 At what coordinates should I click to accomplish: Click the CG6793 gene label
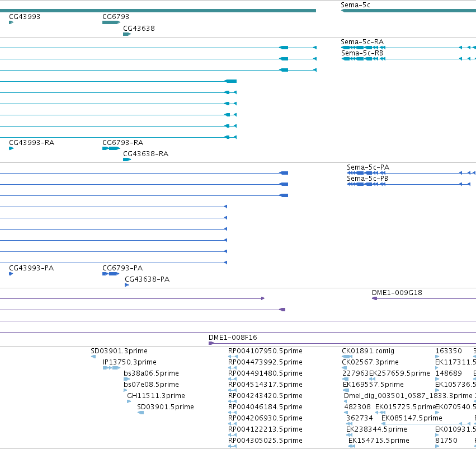116,17
